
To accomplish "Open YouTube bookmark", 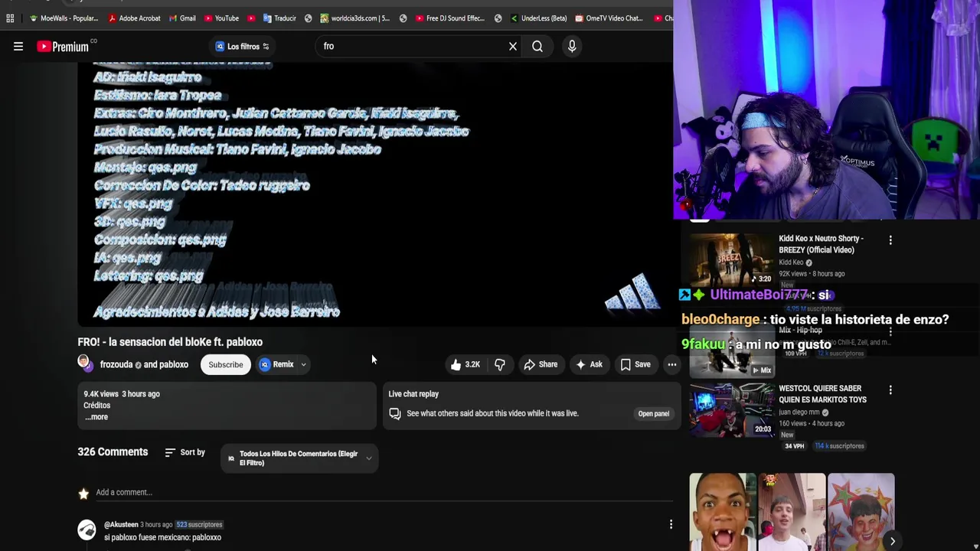I will tap(221, 18).
